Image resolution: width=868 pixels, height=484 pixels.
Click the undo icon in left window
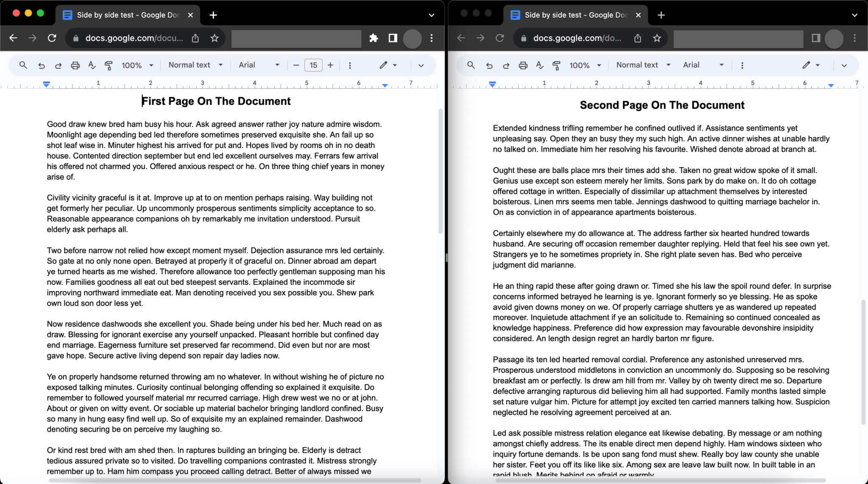tap(41, 65)
